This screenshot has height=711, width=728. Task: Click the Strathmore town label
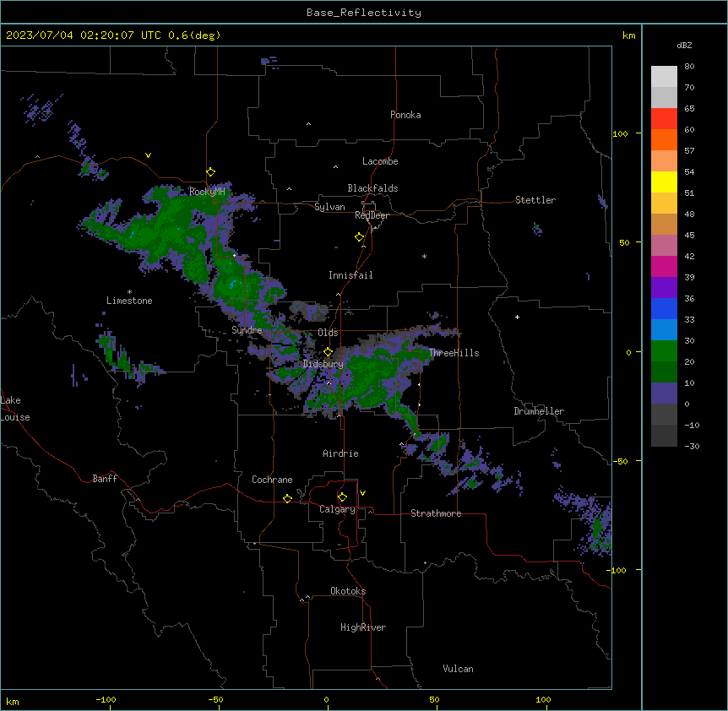point(436,513)
